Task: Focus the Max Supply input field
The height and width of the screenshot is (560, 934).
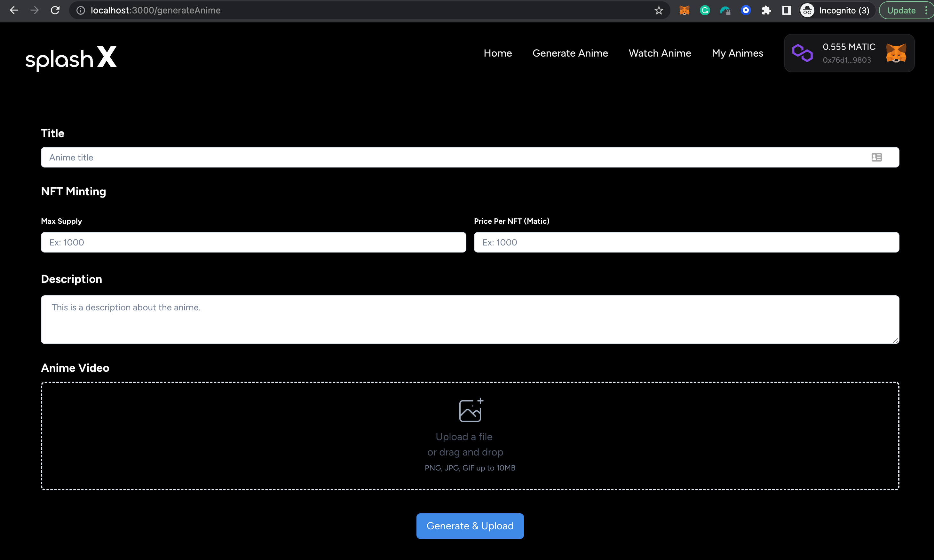Action: 253,242
